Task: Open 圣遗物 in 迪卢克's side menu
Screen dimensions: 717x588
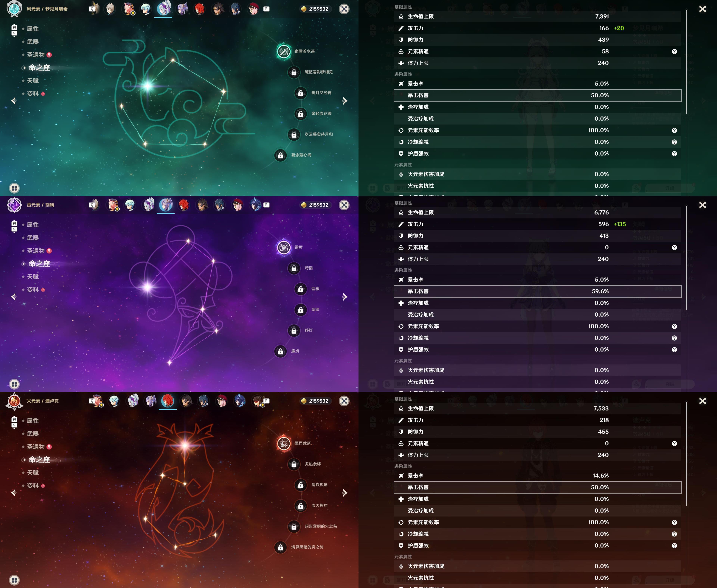Action: tap(36, 447)
